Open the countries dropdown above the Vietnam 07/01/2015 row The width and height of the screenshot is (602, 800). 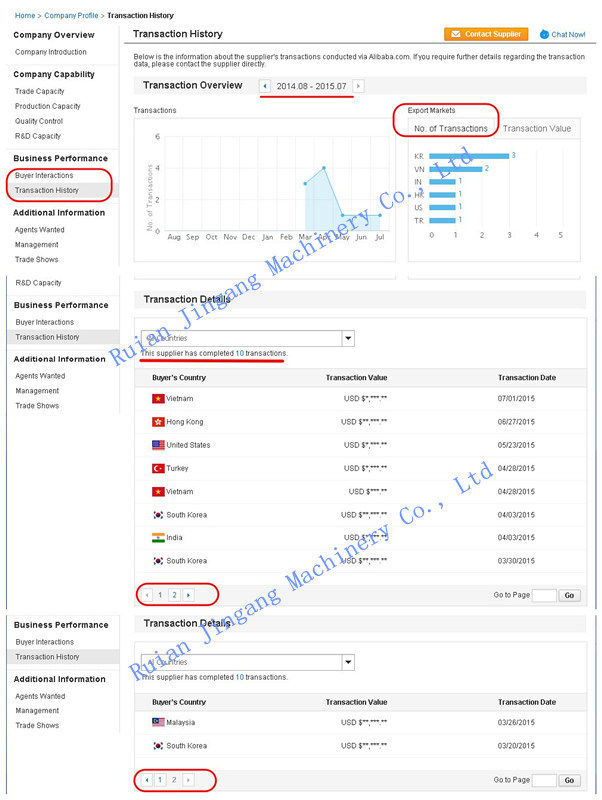tap(247, 338)
